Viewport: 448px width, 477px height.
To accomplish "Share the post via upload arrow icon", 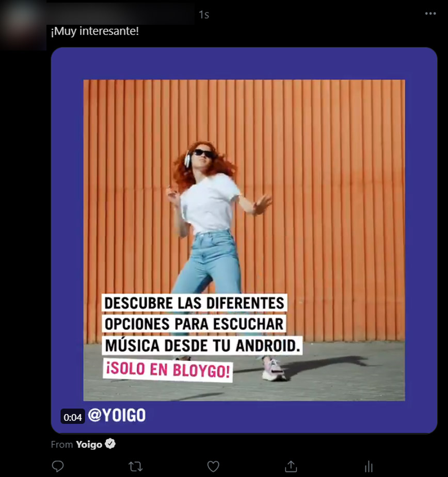I will click(x=291, y=466).
